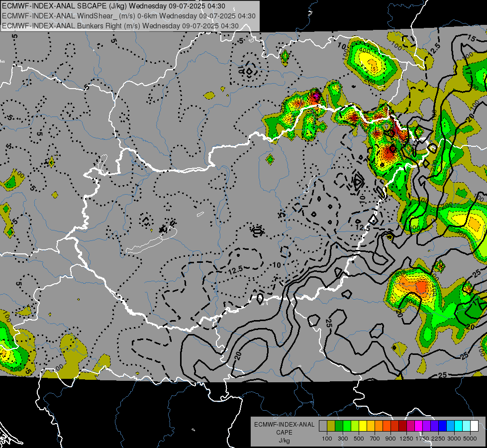Viewport: 487px width, 448px height.
Task: Click the legend tick label 2250
Action: click(x=439, y=439)
